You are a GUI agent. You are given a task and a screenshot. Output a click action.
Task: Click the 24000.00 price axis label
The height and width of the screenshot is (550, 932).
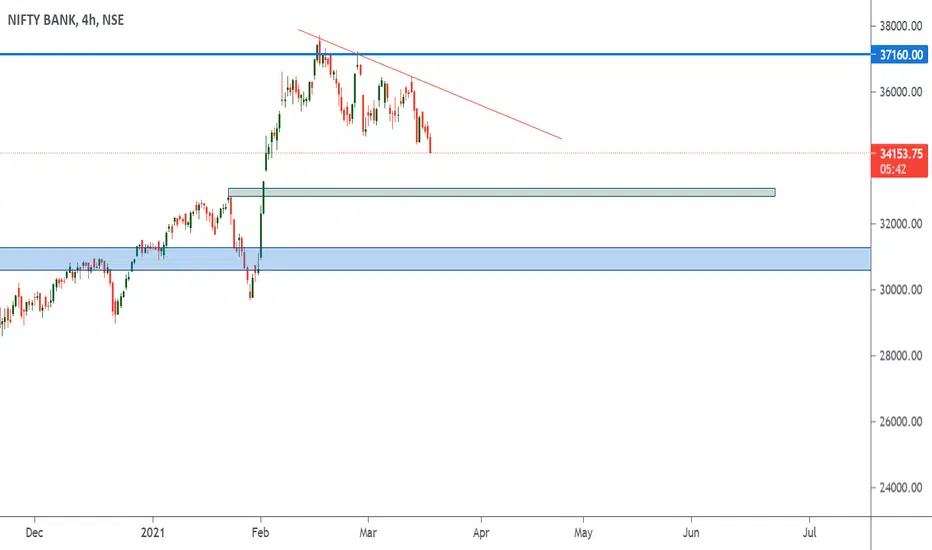pos(901,488)
